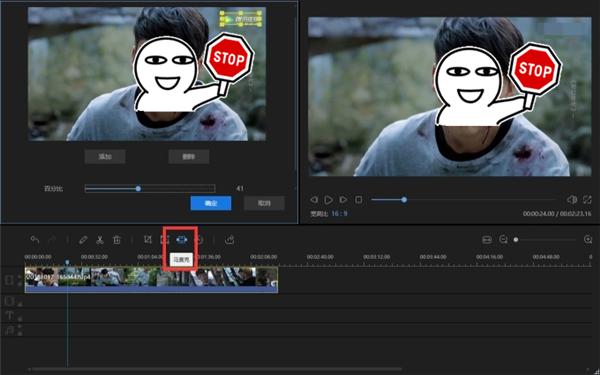The image size is (600, 375).
Task: Open the duration clock tool
Action: 199,240
